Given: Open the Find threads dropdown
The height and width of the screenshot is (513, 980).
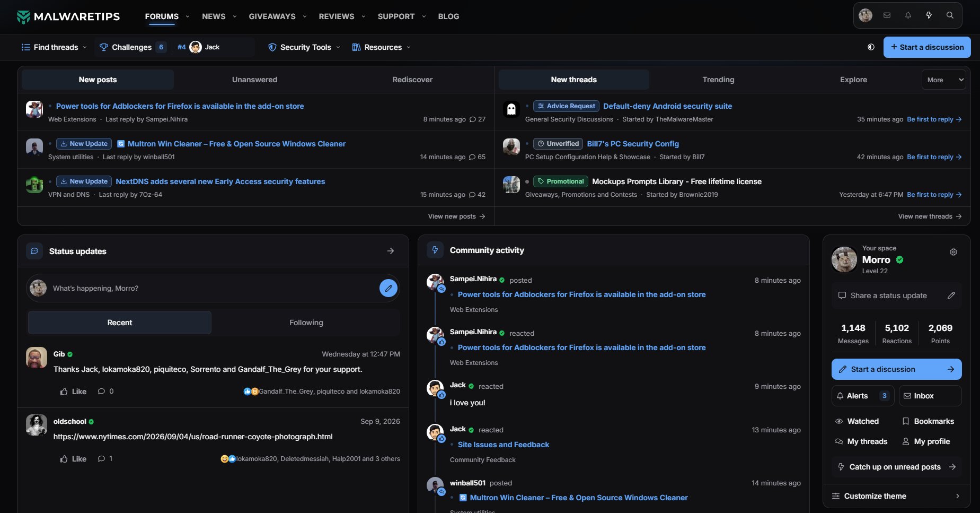Looking at the screenshot, I should coord(54,47).
